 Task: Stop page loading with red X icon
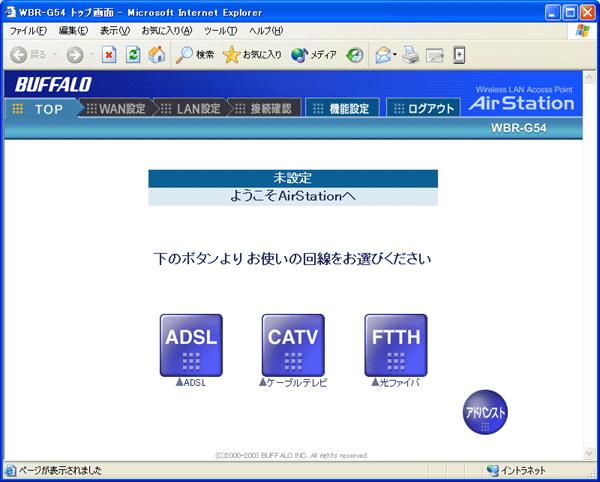(x=109, y=55)
